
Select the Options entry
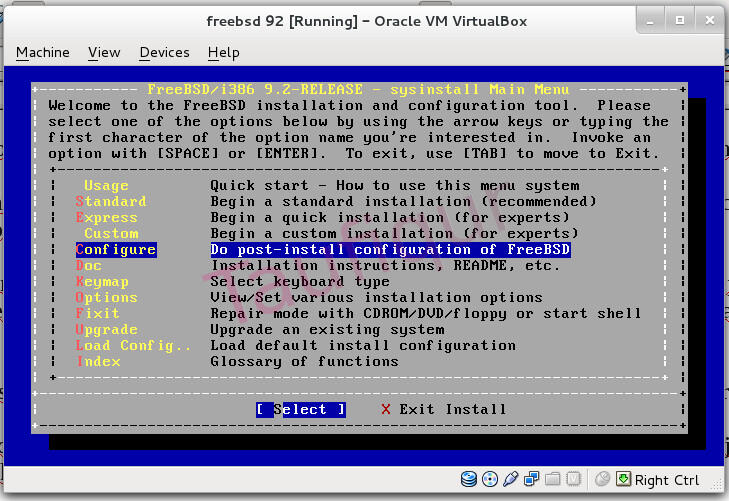(x=106, y=297)
